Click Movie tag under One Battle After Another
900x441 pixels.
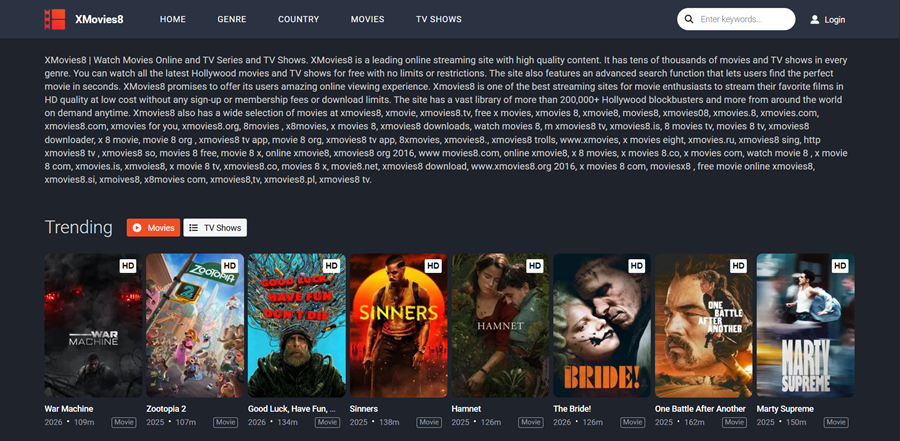click(x=735, y=423)
